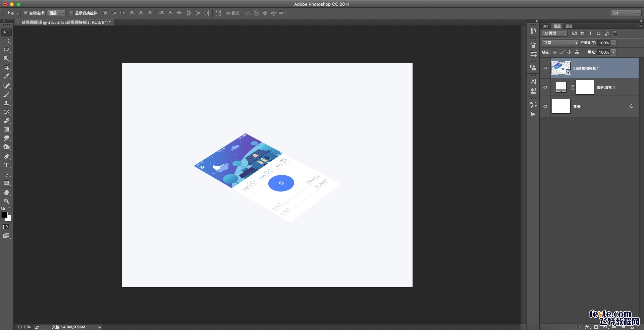Select the Crop tool
The image size is (644, 330).
[6, 67]
